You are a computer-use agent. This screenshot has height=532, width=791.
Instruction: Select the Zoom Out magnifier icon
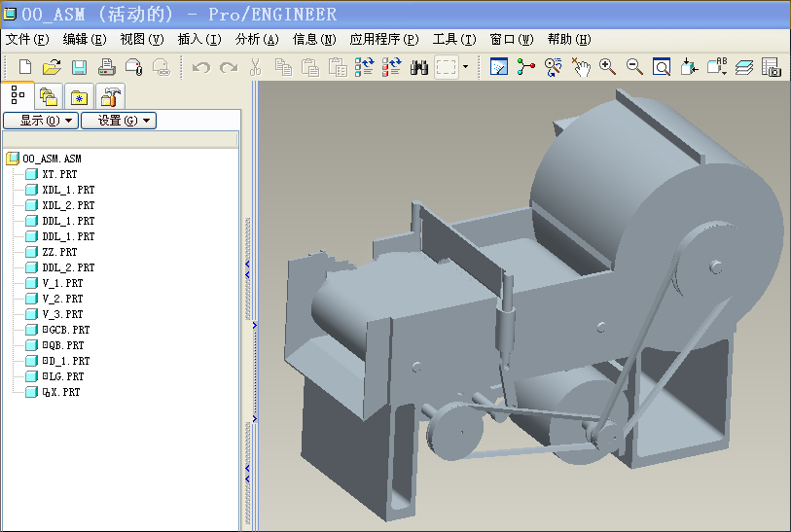[x=634, y=66]
